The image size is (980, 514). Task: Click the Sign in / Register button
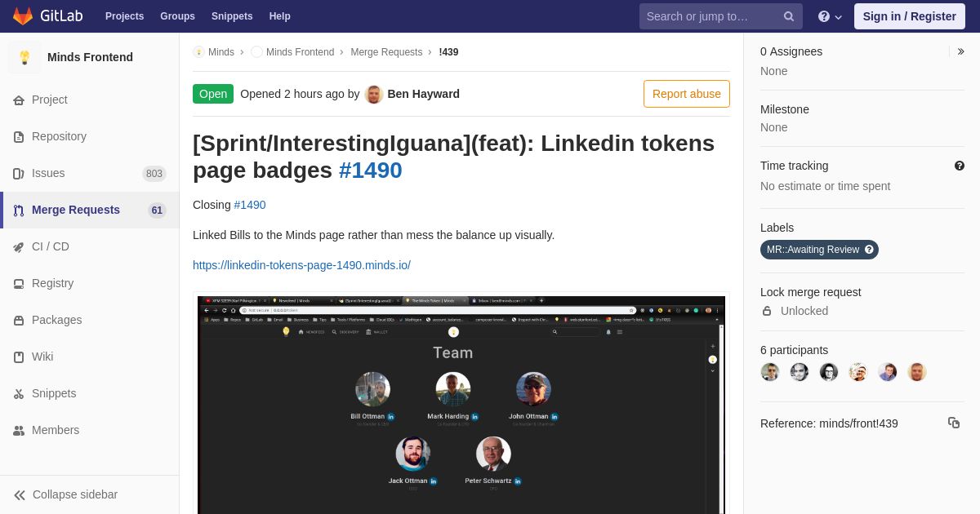tap(910, 16)
